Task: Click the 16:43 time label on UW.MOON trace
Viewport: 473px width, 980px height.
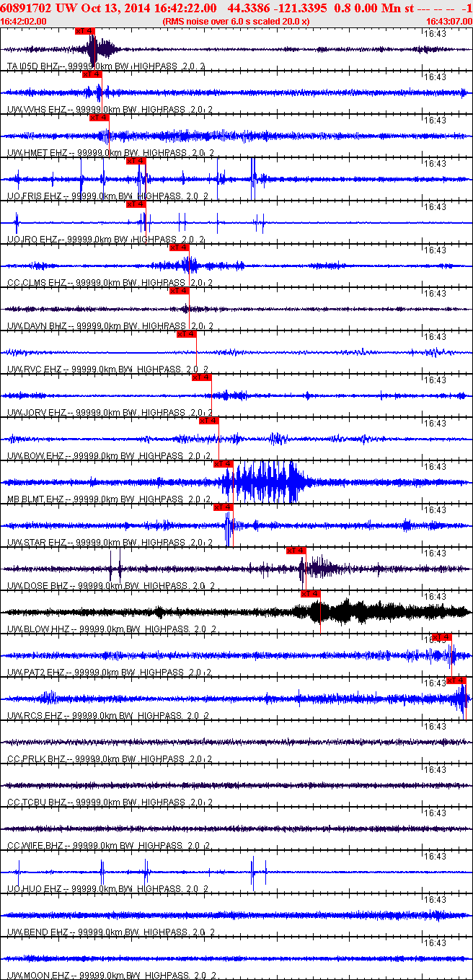Action: (434, 943)
